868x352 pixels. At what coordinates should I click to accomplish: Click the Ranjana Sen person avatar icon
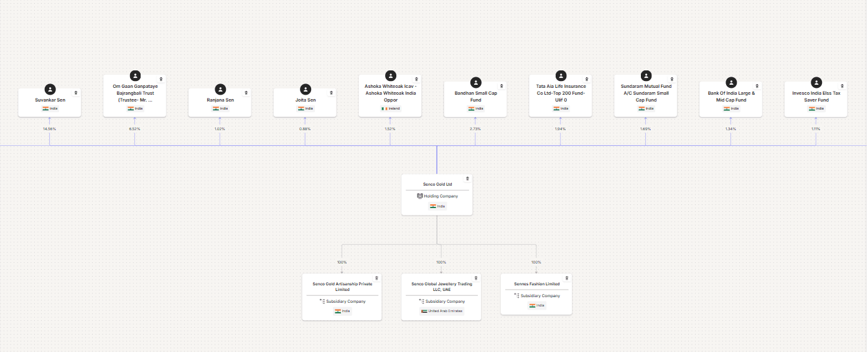pos(220,90)
